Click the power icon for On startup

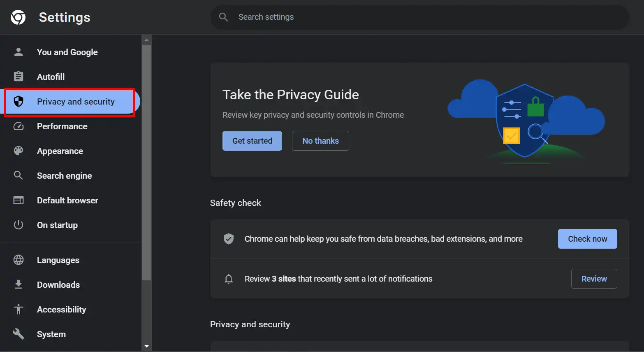click(19, 225)
